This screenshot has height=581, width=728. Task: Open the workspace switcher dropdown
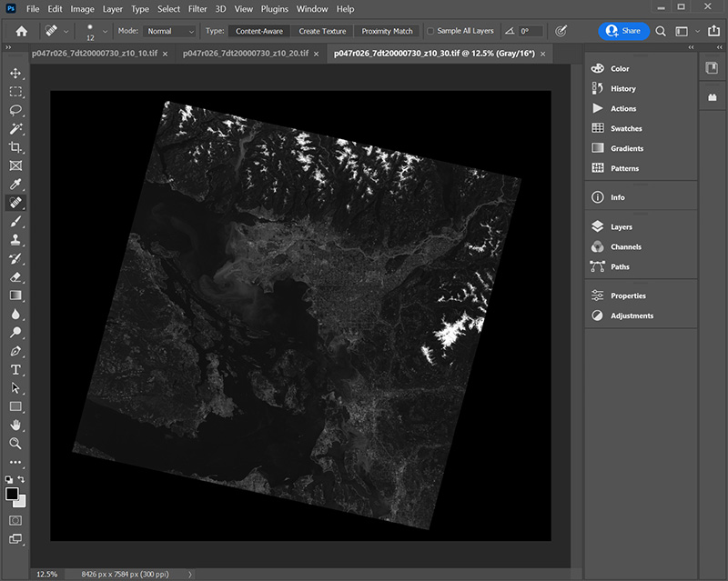point(695,31)
